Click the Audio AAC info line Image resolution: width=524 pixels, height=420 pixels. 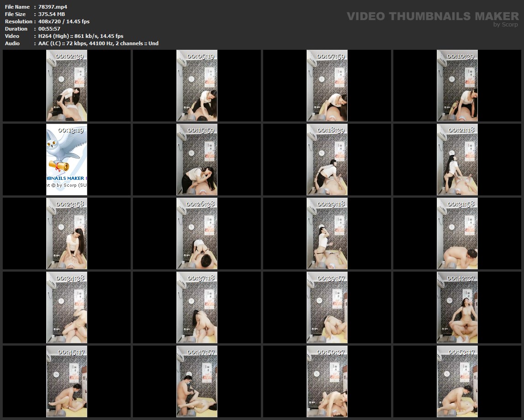pos(98,43)
